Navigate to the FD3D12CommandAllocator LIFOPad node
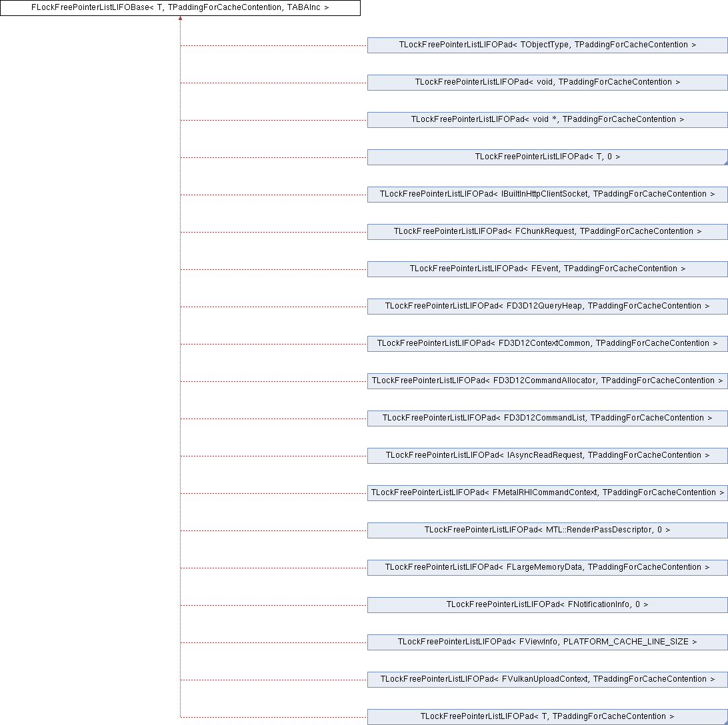728x725 pixels. tap(547, 380)
